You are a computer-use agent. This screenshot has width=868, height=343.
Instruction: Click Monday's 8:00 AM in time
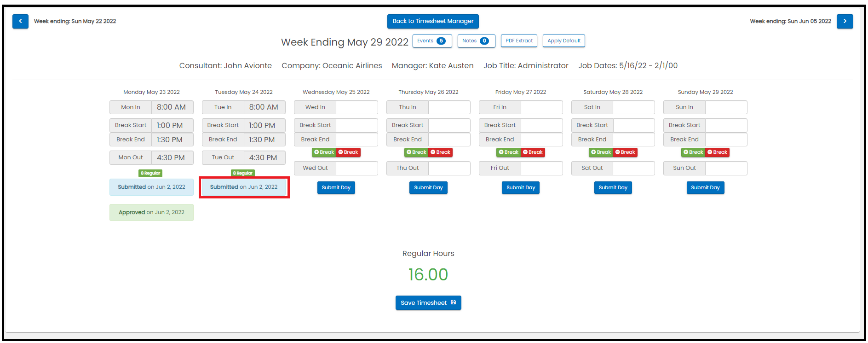coord(172,107)
